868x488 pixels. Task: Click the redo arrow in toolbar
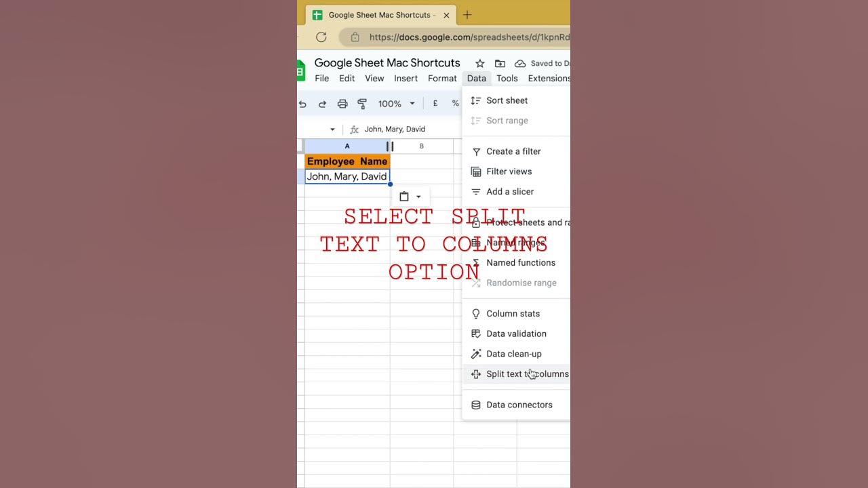[322, 104]
